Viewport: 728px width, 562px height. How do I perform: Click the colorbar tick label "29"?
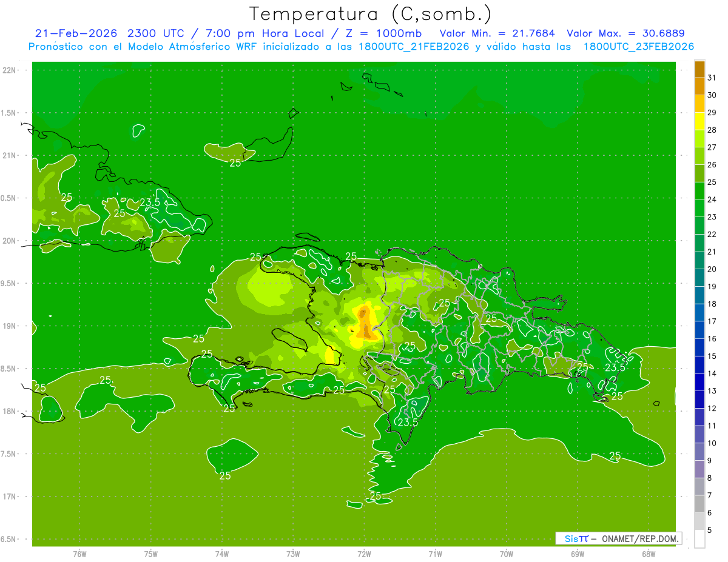712,113
